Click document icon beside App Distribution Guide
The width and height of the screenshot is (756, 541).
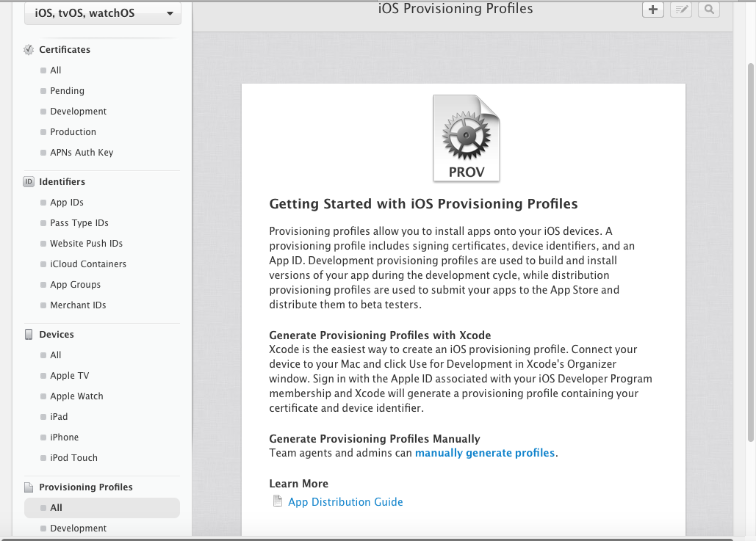click(277, 501)
